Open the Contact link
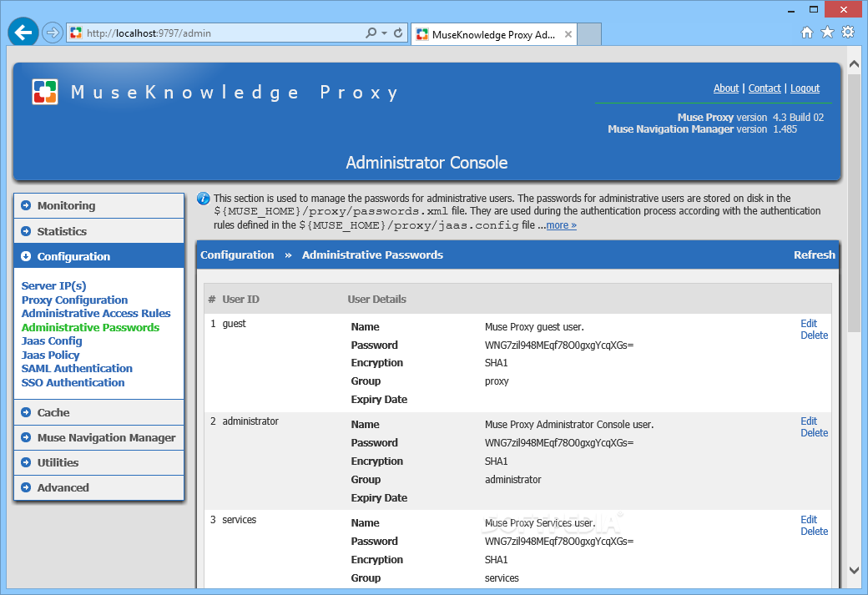Screen dimensions: 868x595 tap(765, 88)
